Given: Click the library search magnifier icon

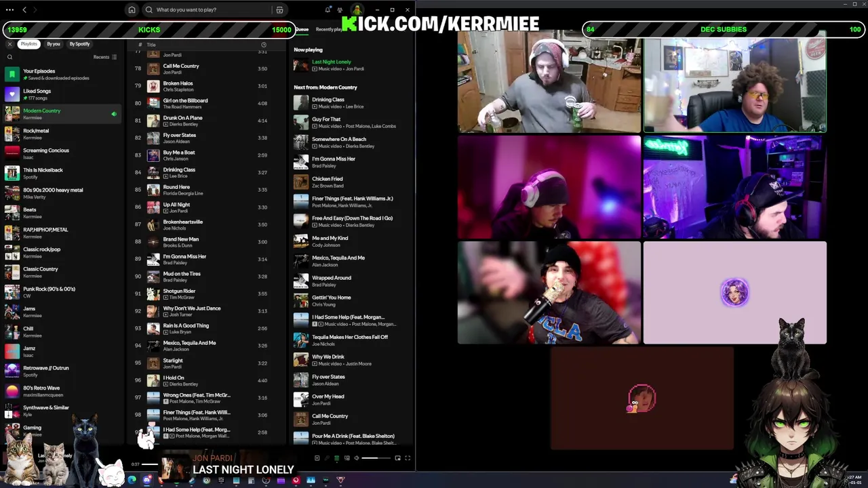Looking at the screenshot, I should 9,57.
